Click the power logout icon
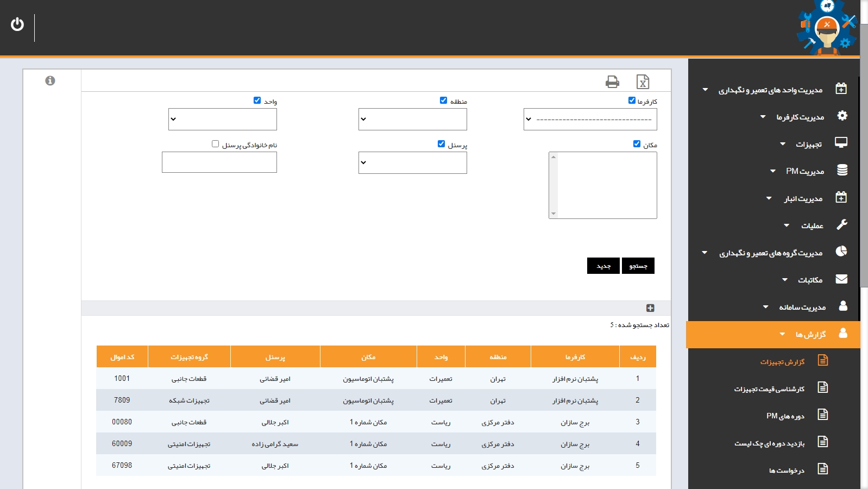The height and width of the screenshot is (489, 868). [17, 24]
